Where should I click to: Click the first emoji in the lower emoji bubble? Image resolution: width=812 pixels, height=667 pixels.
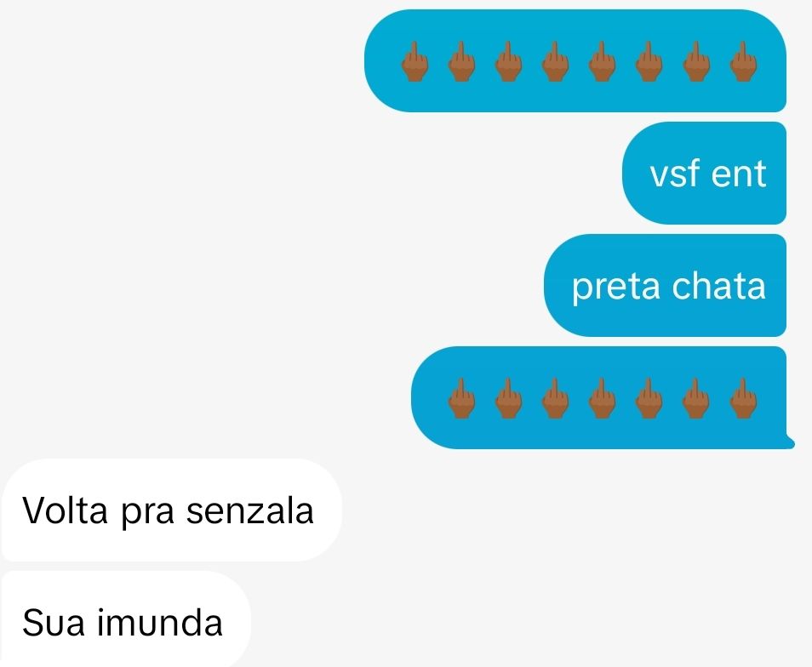tap(462, 398)
